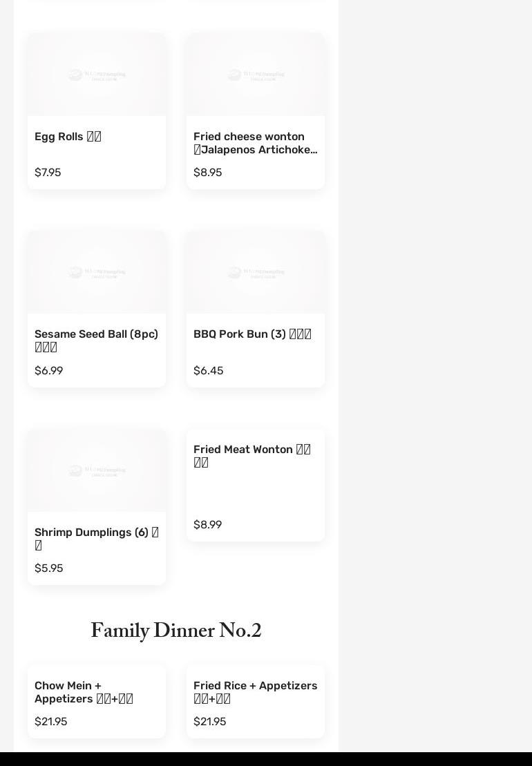Click the Family Dinner No.2 section heading
This screenshot has height=766, width=532.
(x=176, y=631)
